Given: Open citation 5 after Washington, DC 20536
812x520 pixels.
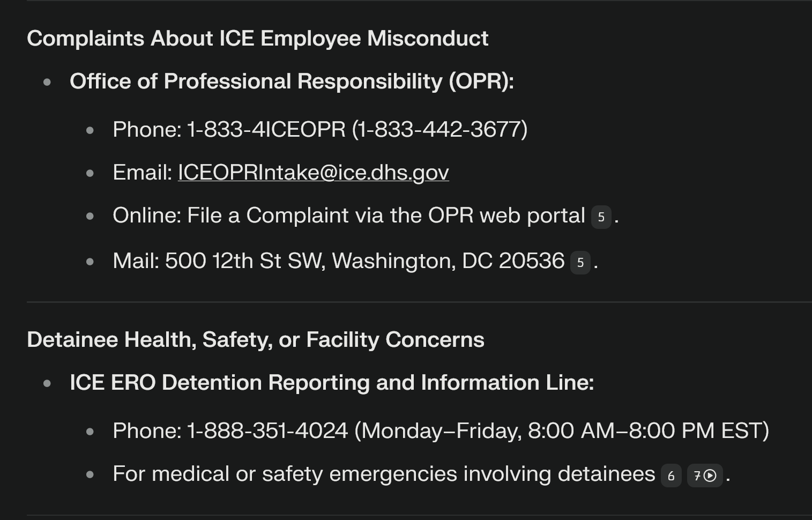Looking at the screenshot, I should coord(580,263).
